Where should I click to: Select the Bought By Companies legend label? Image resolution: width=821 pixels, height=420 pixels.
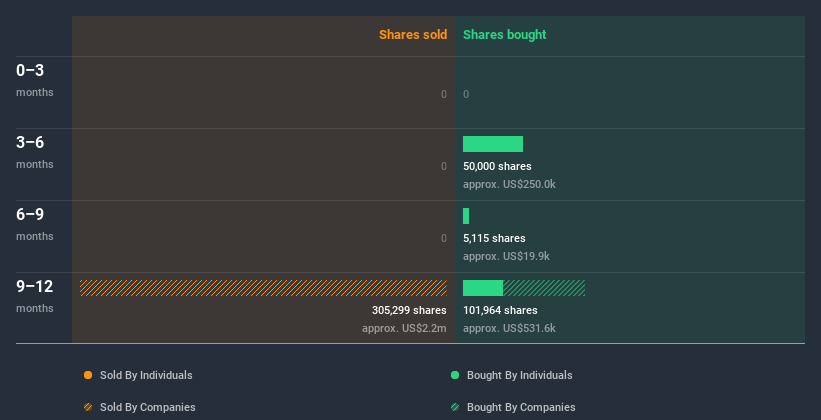click(x=521, y=407)
